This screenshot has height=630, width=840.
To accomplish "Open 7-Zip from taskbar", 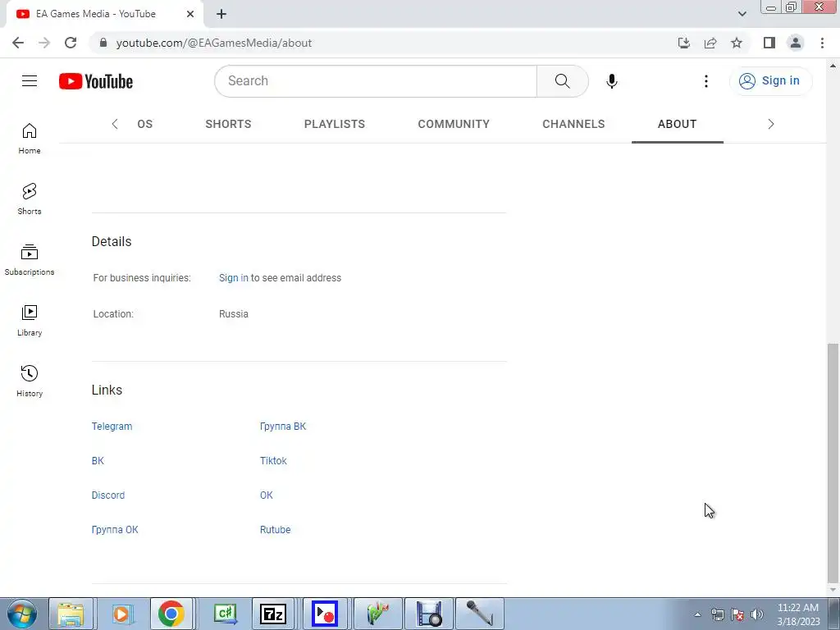I will (272, 614).
